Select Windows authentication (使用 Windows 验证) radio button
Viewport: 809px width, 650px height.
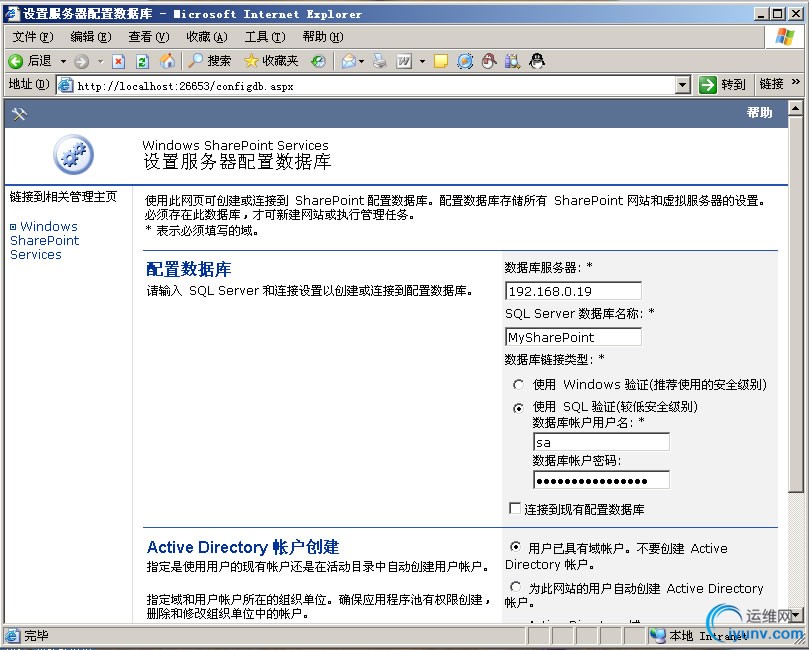pyautogui.click(x=518, y=385)
